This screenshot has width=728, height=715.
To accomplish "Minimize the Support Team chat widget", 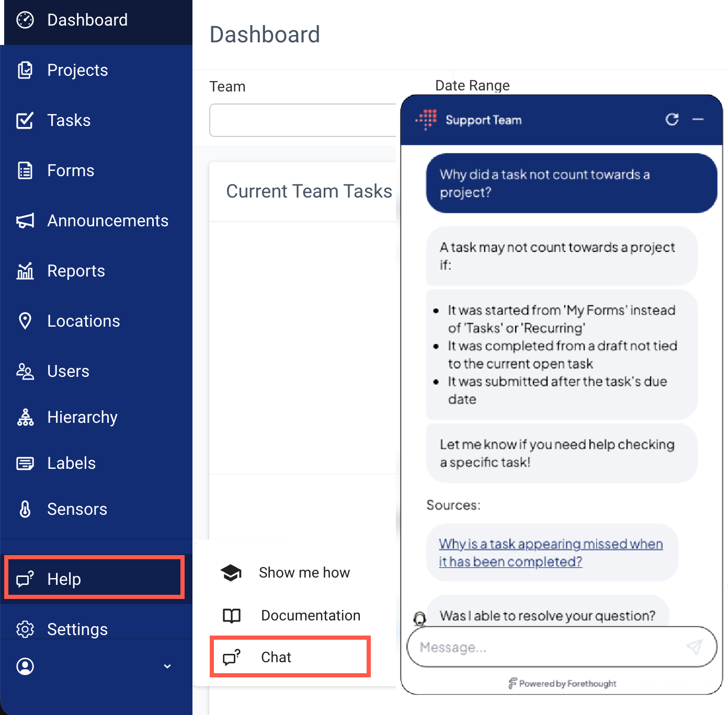I will click(x=698, y=120).
